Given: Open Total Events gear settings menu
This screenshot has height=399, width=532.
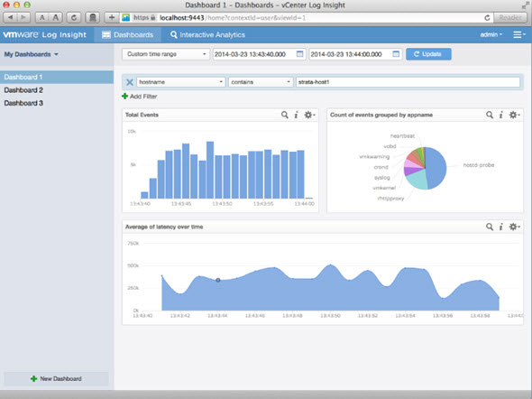Looking at the screenshot, I should [x=309, y=115].
